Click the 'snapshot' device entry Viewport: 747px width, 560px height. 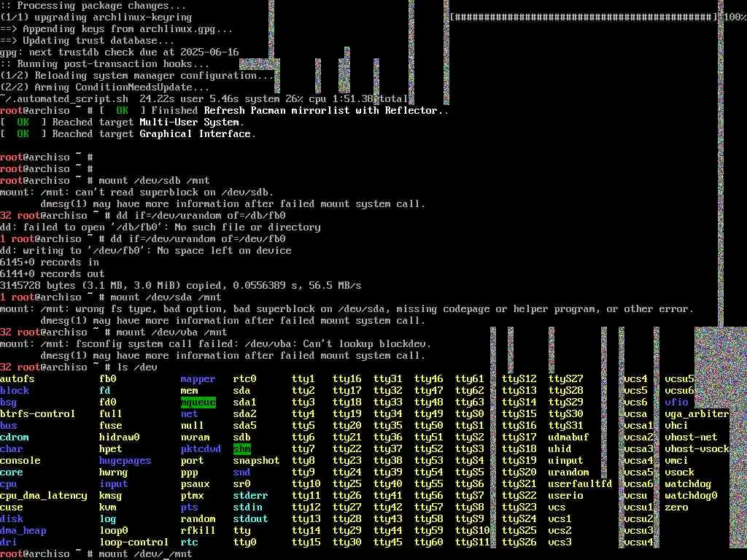(256, 461)
